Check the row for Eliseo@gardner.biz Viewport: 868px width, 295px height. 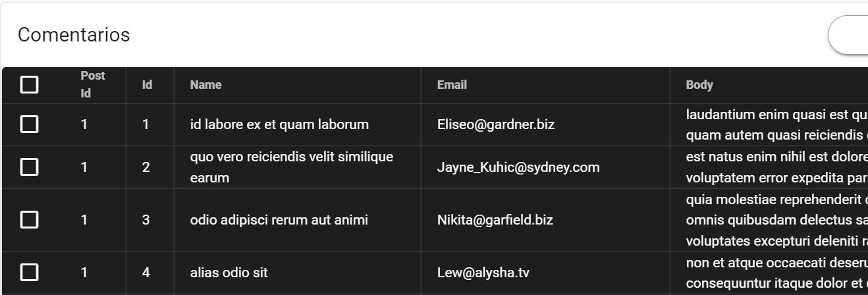click(29, 124)
